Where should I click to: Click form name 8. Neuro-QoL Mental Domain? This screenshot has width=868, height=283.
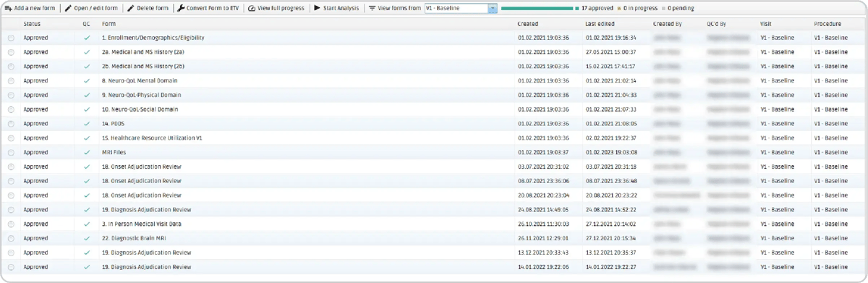tap(140, 81)
